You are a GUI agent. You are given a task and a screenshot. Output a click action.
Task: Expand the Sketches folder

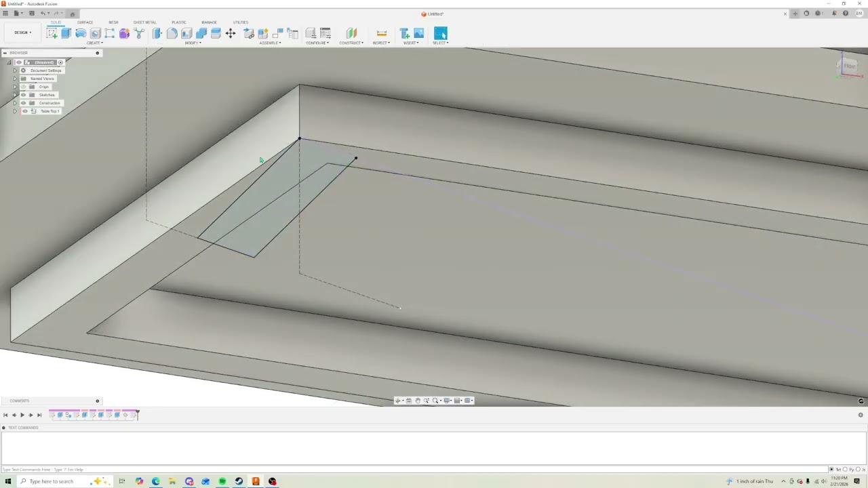[15, 95]
